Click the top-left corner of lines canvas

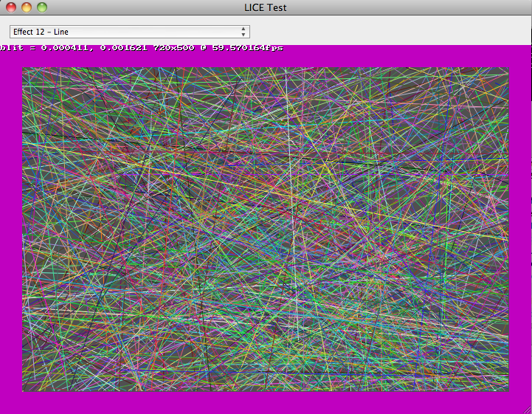[24, 70]
